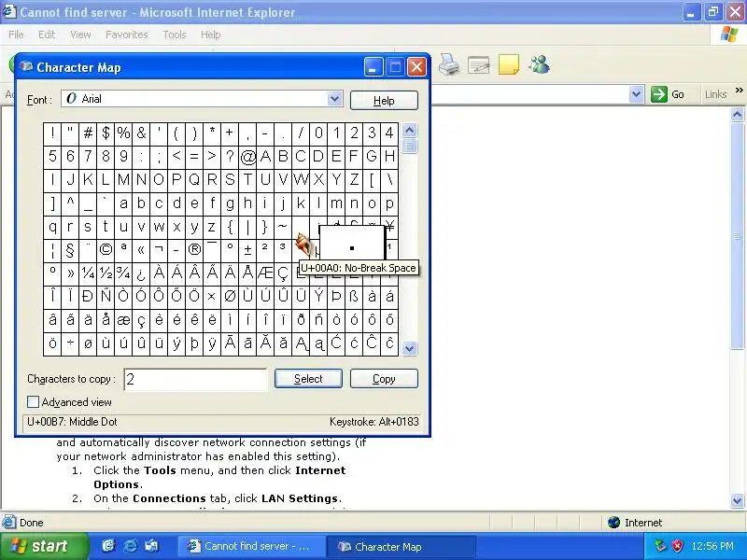Click the Characters to copy input field
747x560 pixels.
pyautogui.click(x=195, y=380)
